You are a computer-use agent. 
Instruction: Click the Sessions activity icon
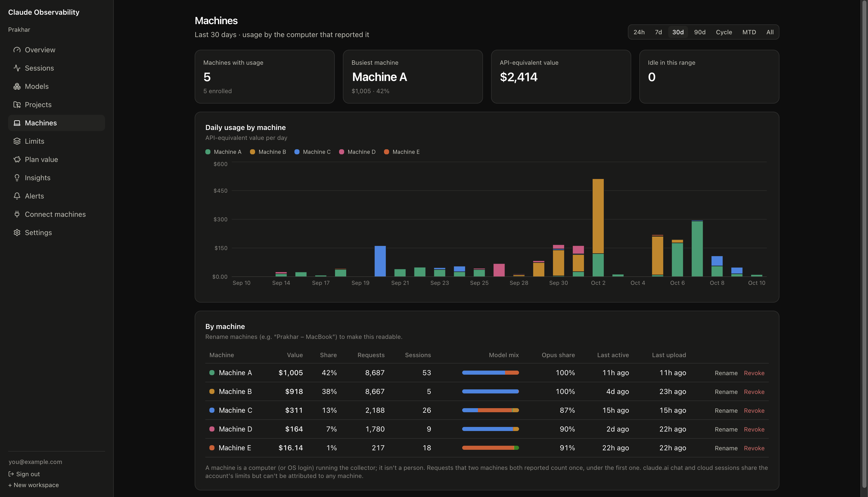pyautogui.click(x=17, y=68)
